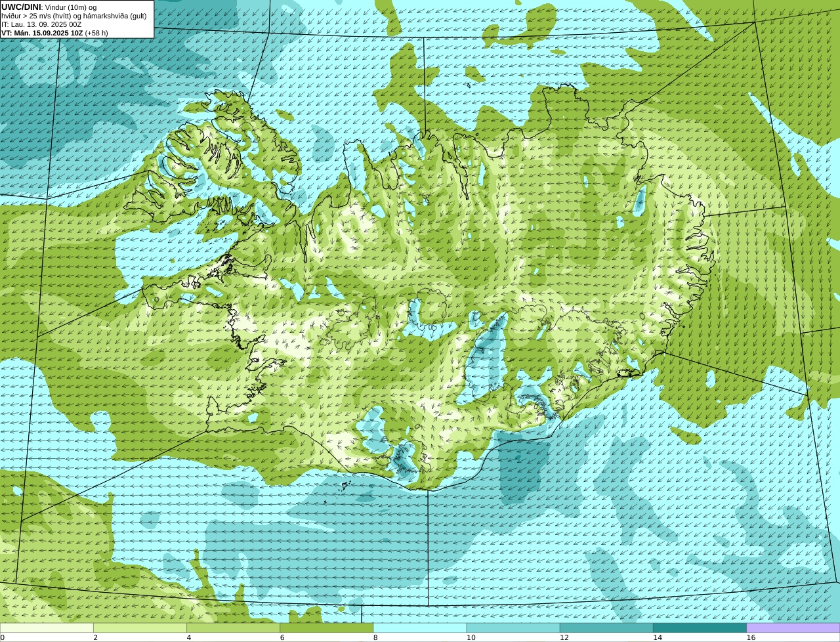Click the legend scale label '4'

coord(189,637)
